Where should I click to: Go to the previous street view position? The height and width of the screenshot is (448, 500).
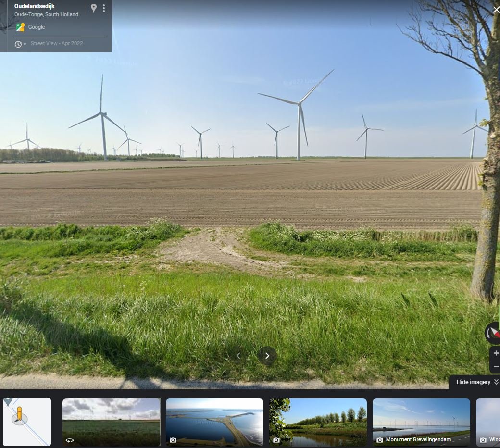tap(238, 356)
